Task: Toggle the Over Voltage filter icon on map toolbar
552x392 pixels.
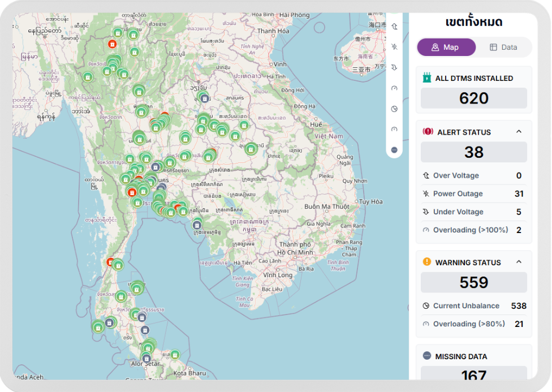Action: [394, 27]
